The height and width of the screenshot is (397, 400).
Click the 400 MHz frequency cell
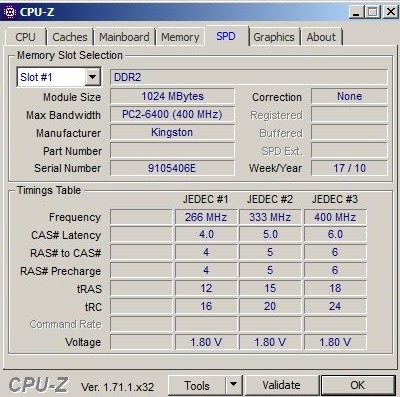335,217
